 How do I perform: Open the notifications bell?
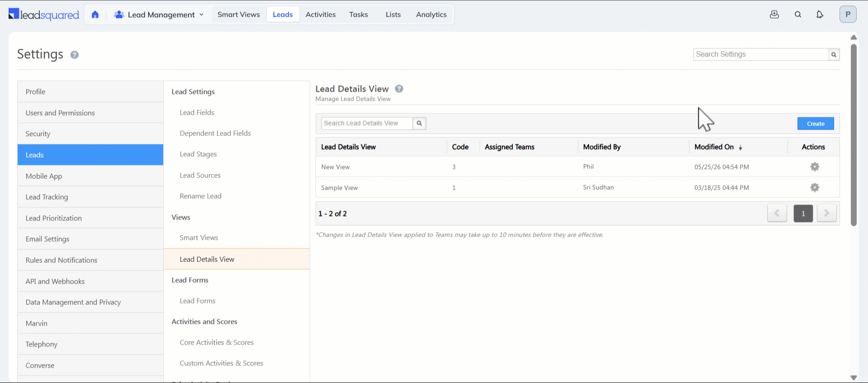820,14
